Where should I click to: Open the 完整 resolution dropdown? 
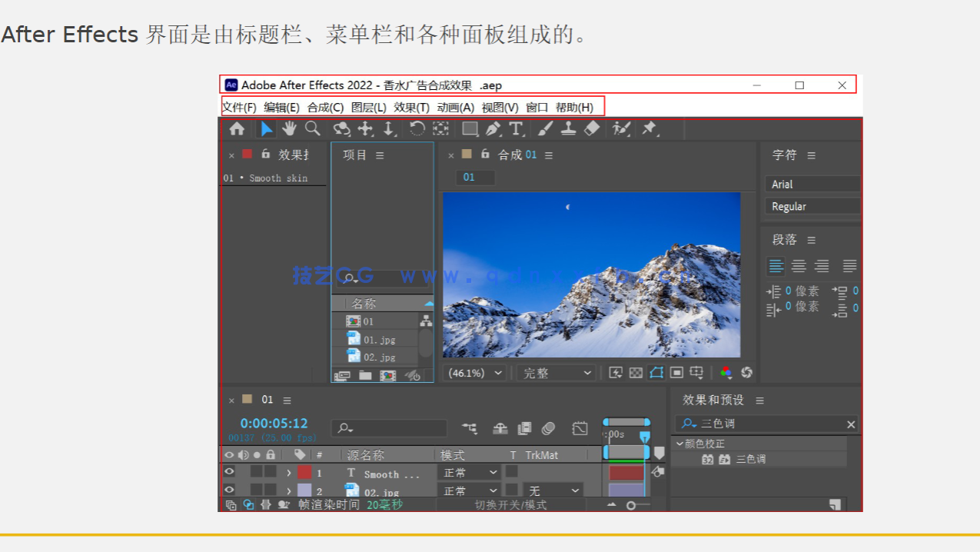click(x=555, y=372)
